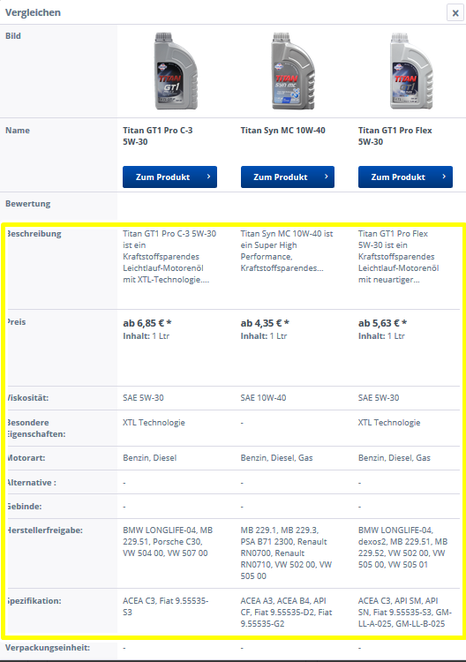Click the Beschreibung row label
This screenshot has width=466, height=662.
[x=34, y=234]
